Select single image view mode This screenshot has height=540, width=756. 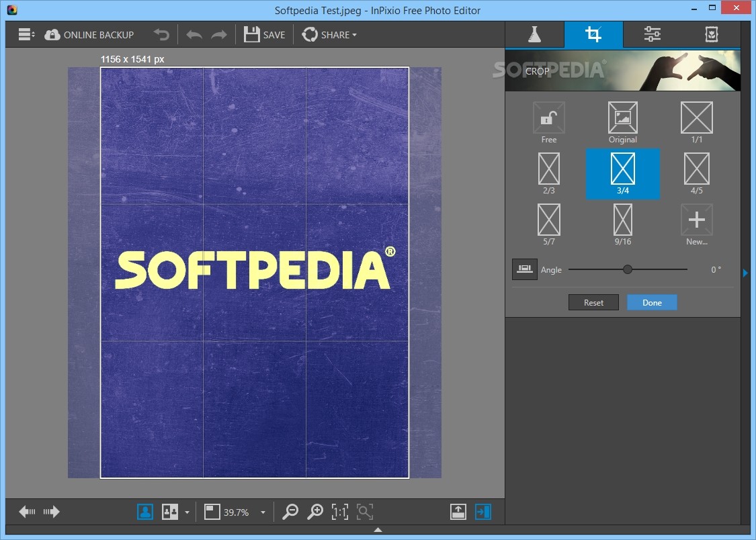(145, 512)
